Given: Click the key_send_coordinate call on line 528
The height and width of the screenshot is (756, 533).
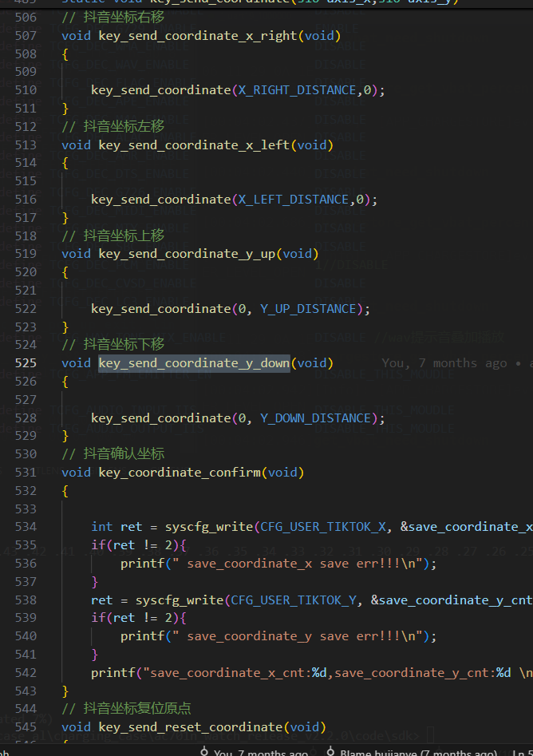Looking at the screenshot, I should pyautogui.click(x=161, y=418).
